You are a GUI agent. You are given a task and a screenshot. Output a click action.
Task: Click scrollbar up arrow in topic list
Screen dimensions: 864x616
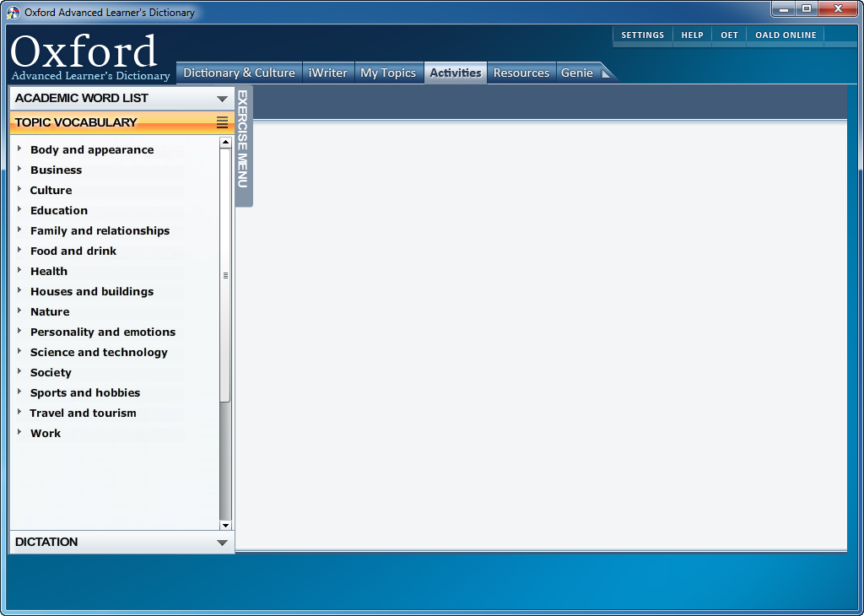point(225,143)
